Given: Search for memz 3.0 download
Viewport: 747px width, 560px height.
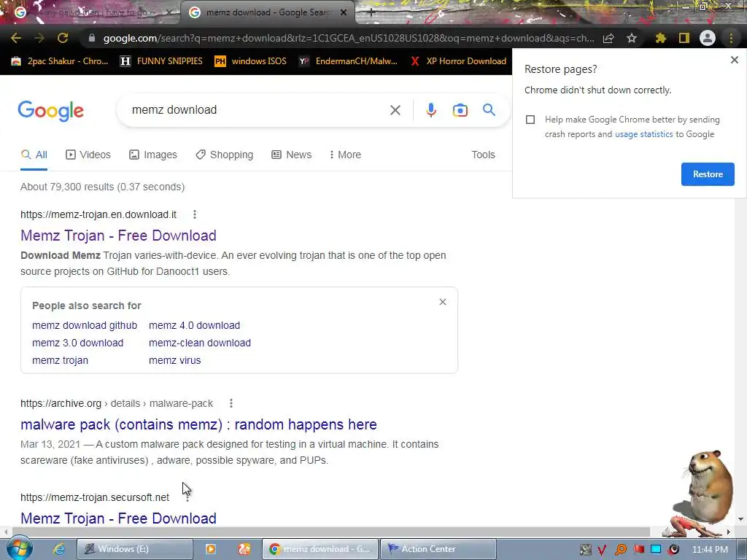Looking at the screenshot, I should point(77,343).
